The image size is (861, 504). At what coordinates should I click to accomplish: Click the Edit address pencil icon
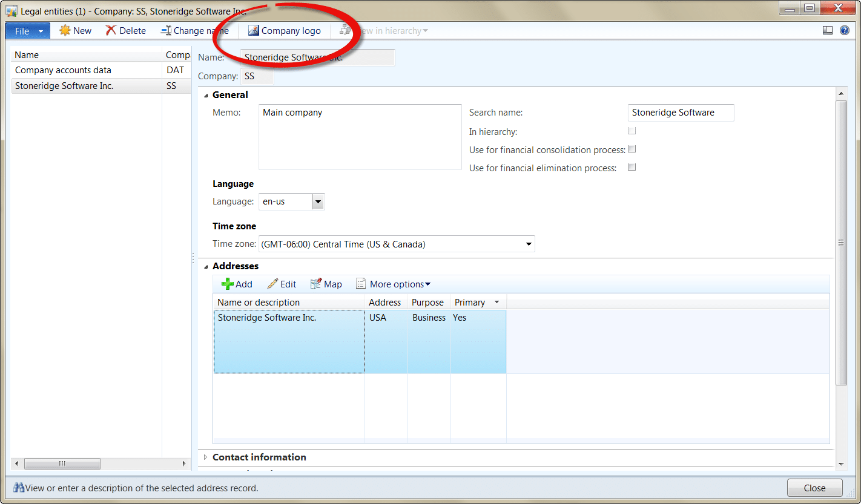coord(273,284)
